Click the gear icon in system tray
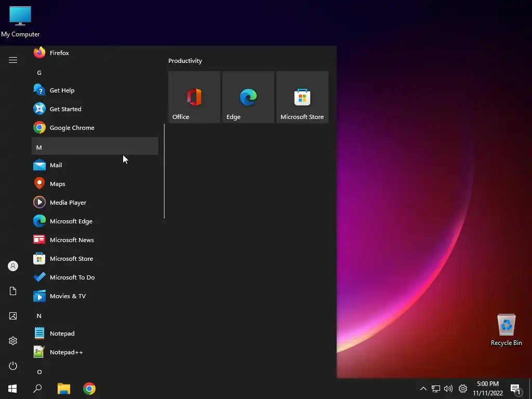Screen dimensions: 532x399 (463, 389)
